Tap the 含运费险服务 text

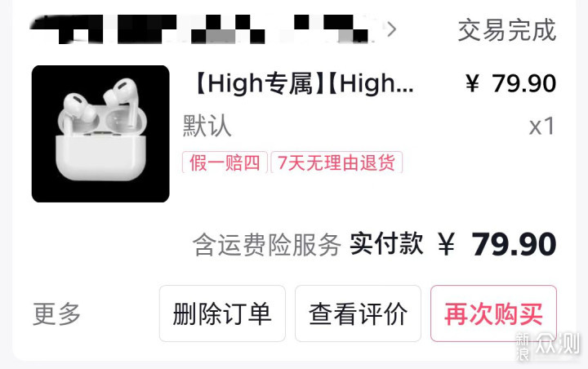(x=267, y=244)
